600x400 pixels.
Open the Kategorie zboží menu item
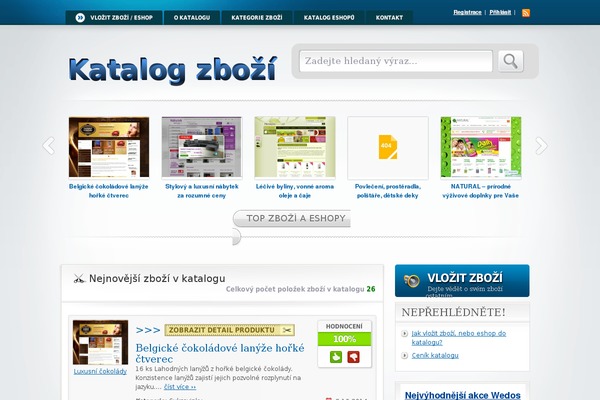[257, 18]
